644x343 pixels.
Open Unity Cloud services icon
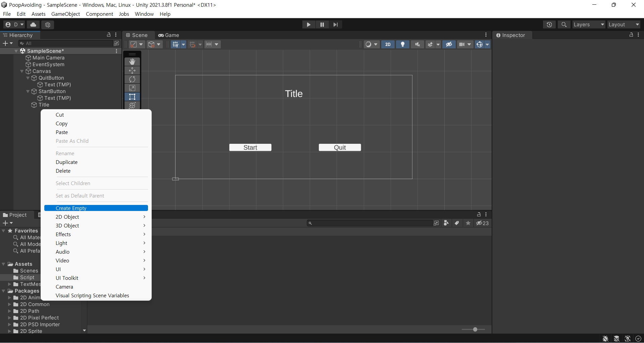pos(33,25)
